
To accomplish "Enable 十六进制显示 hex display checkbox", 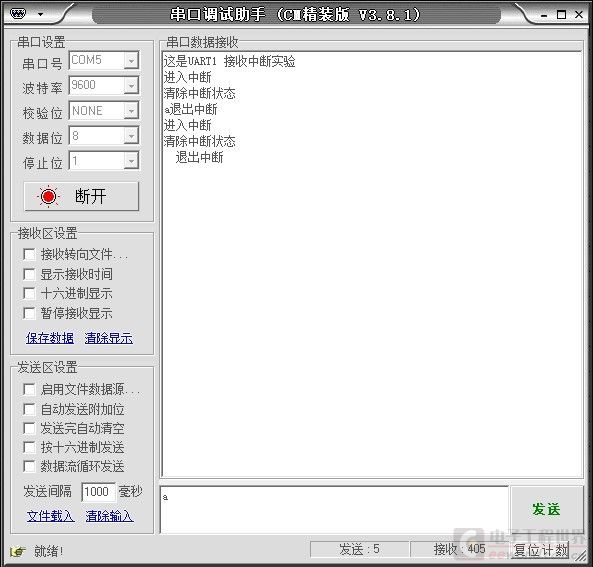I will click(x=29, y=293).
